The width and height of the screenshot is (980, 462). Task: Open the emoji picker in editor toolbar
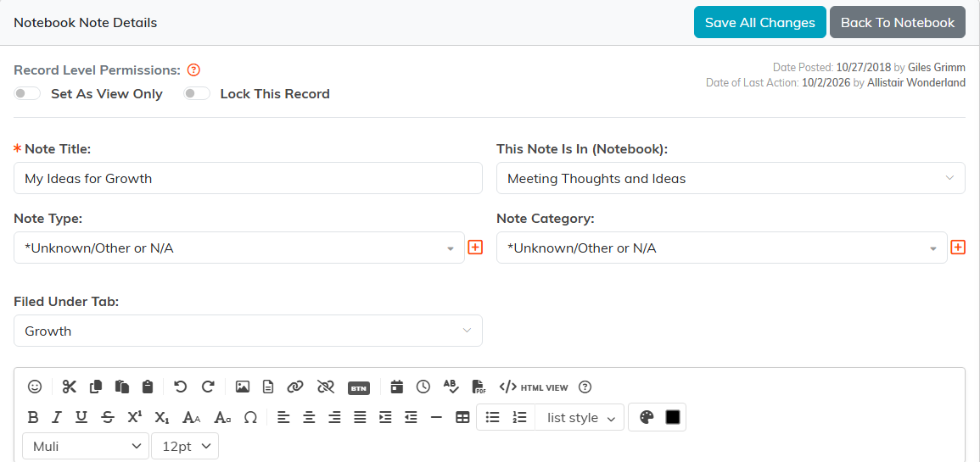(35, 387)
